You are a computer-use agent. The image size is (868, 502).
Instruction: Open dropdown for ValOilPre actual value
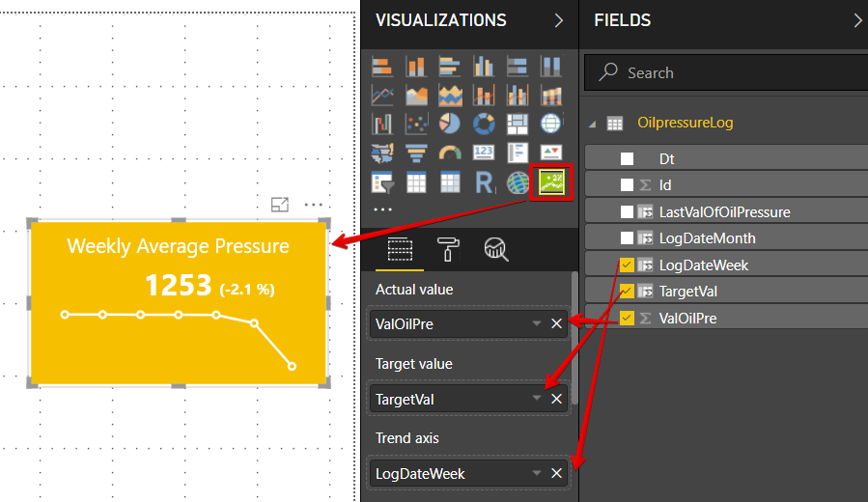(537, 324)
